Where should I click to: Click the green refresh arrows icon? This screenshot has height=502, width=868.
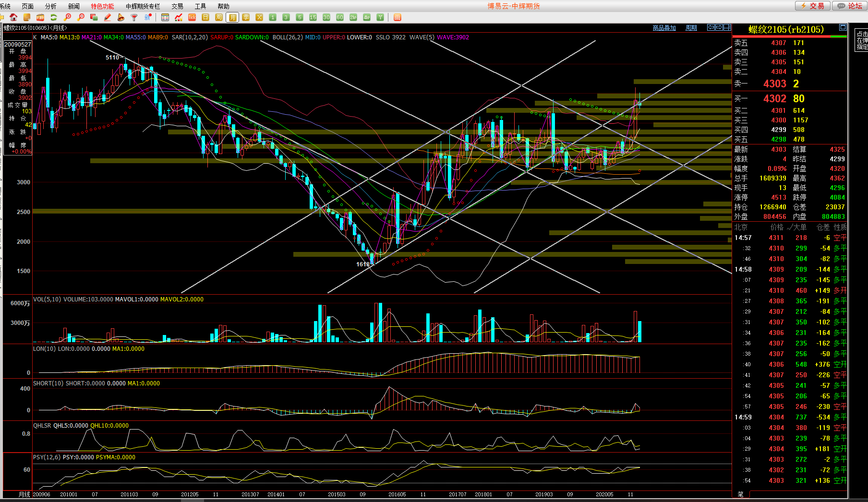(x=54, y=17)
